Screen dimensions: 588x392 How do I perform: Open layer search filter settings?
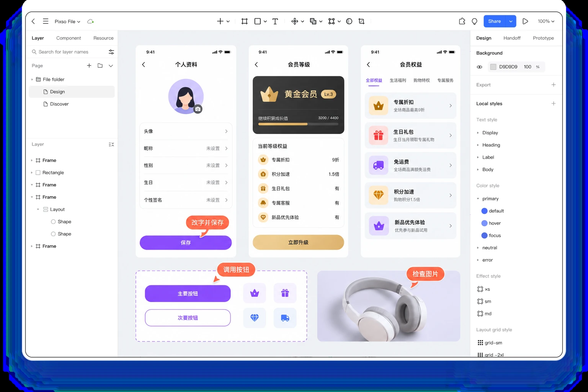tap(111, 52)
